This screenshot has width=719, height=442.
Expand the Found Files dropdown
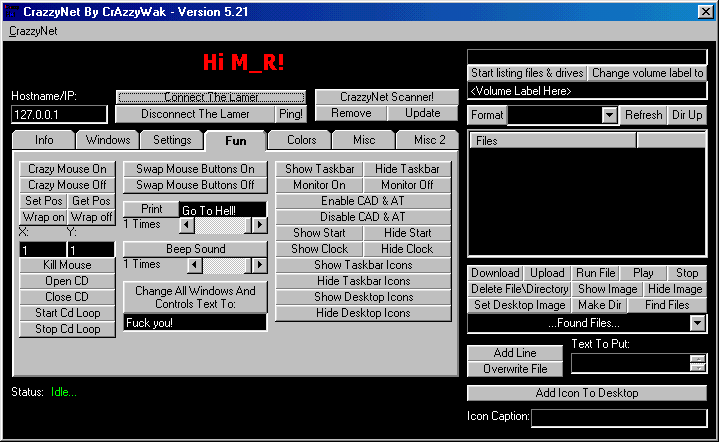(698, 323)
